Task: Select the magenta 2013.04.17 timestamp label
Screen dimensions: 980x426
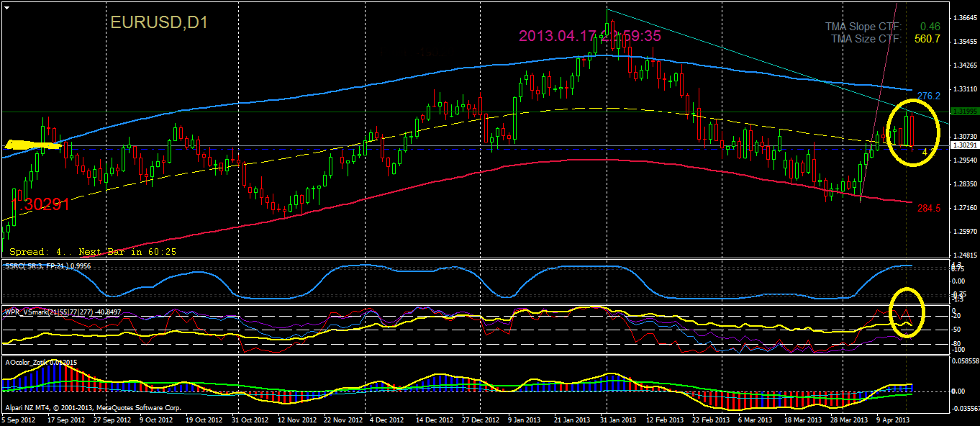Action: coord(589,35)
